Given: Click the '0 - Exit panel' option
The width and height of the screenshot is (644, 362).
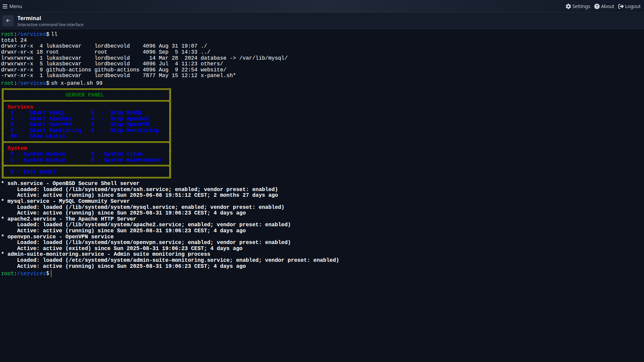Looking at the screenshot, I should point(33,171).
